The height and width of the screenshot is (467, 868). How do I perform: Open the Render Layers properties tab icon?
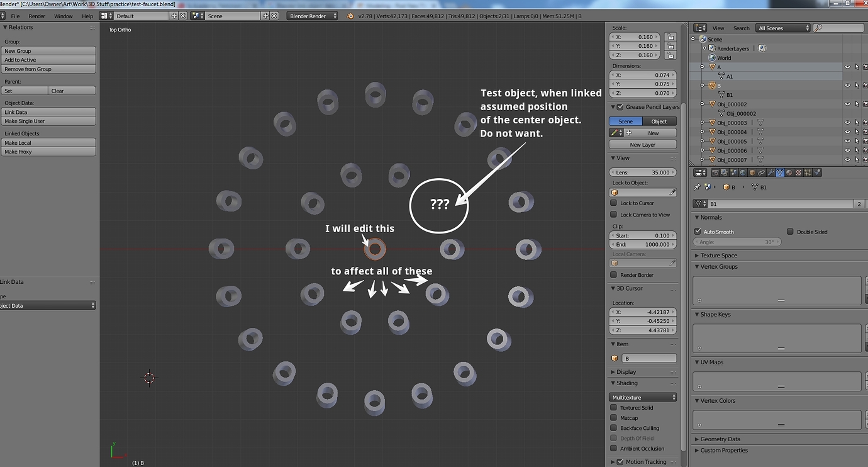(725, 172)
